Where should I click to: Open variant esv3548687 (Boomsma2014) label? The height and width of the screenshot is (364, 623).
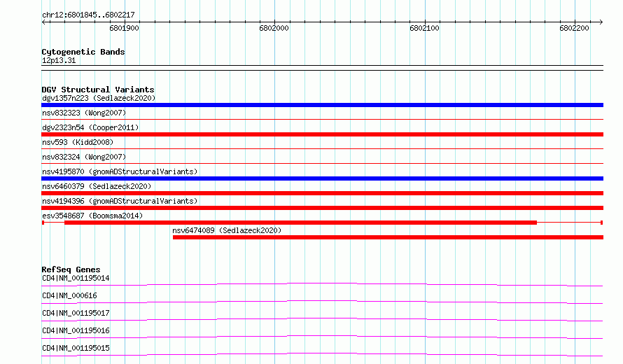tap(92, 216)
